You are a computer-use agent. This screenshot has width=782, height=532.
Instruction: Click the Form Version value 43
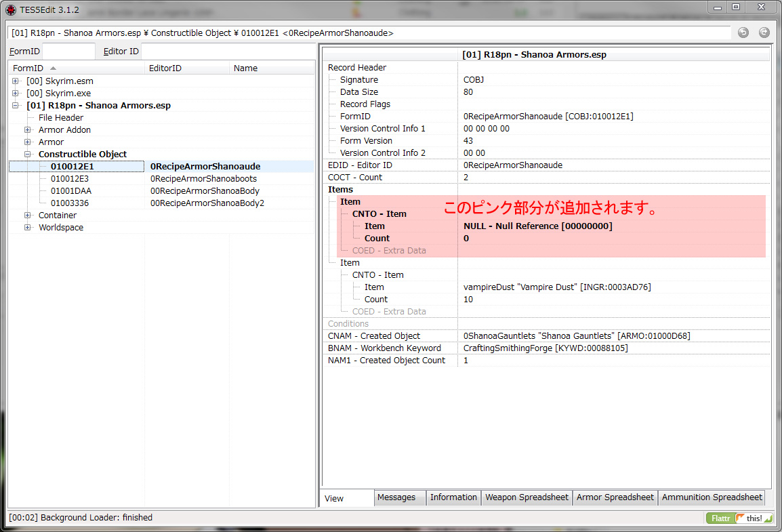coord(468,140)
